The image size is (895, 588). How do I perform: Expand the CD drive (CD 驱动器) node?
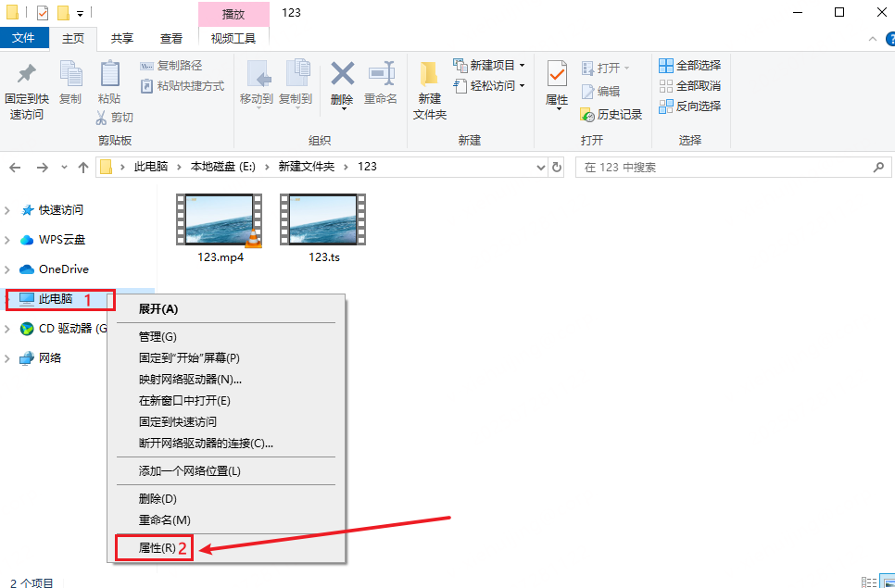(7, 329)
